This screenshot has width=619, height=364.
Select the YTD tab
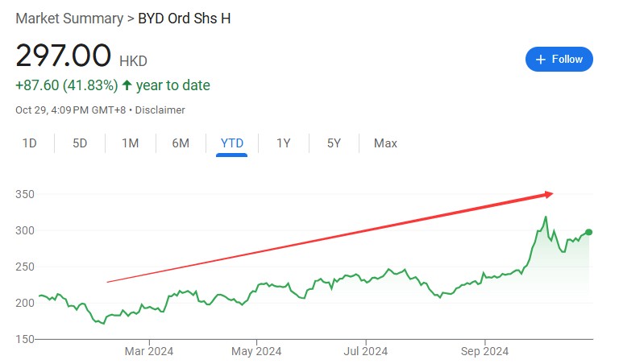click(233, 143)
